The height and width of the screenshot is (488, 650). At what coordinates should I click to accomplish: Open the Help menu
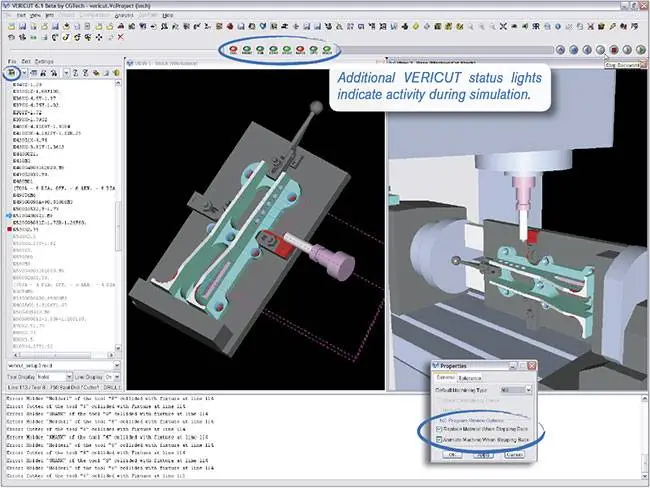(x=167, y=15)
